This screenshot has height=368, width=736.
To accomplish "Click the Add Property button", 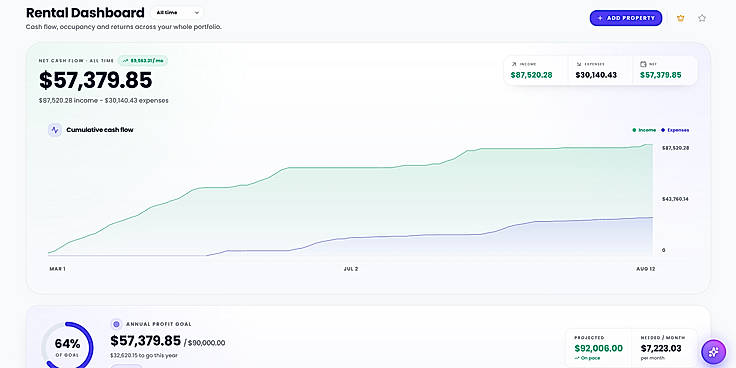I will click(x=626, y=18).
